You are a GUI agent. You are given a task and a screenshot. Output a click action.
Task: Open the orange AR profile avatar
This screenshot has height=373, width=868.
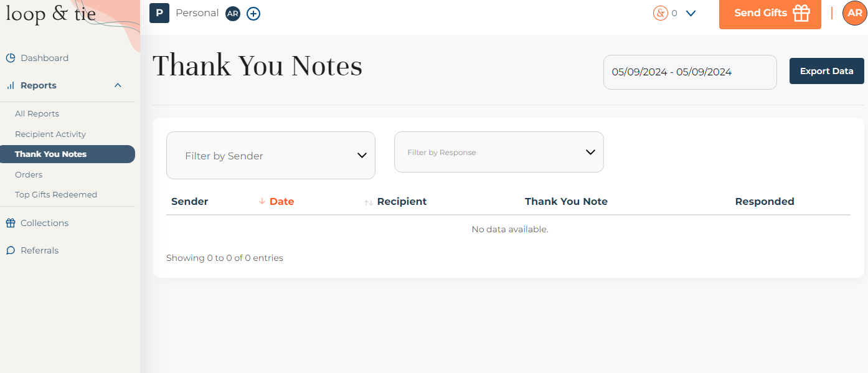[x=854, y=13]
